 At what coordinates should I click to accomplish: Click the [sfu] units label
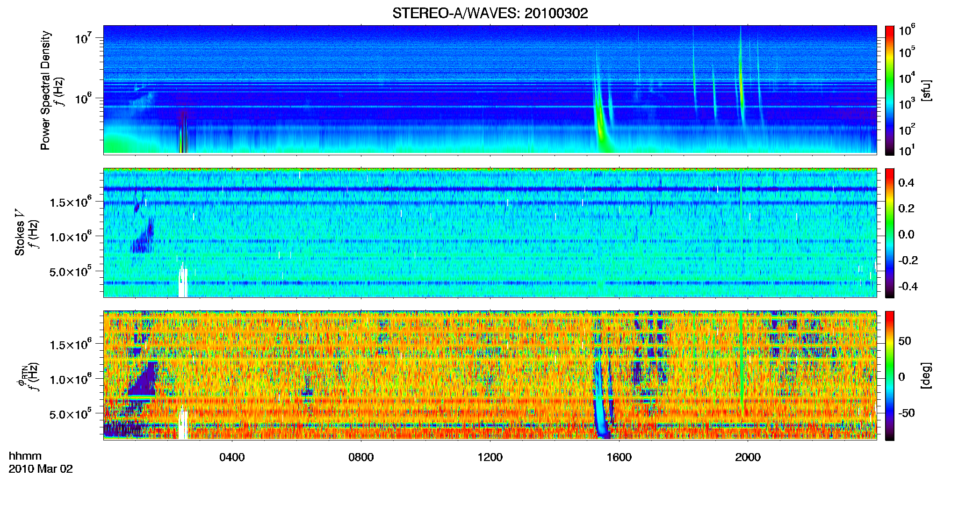click(927, 90)
